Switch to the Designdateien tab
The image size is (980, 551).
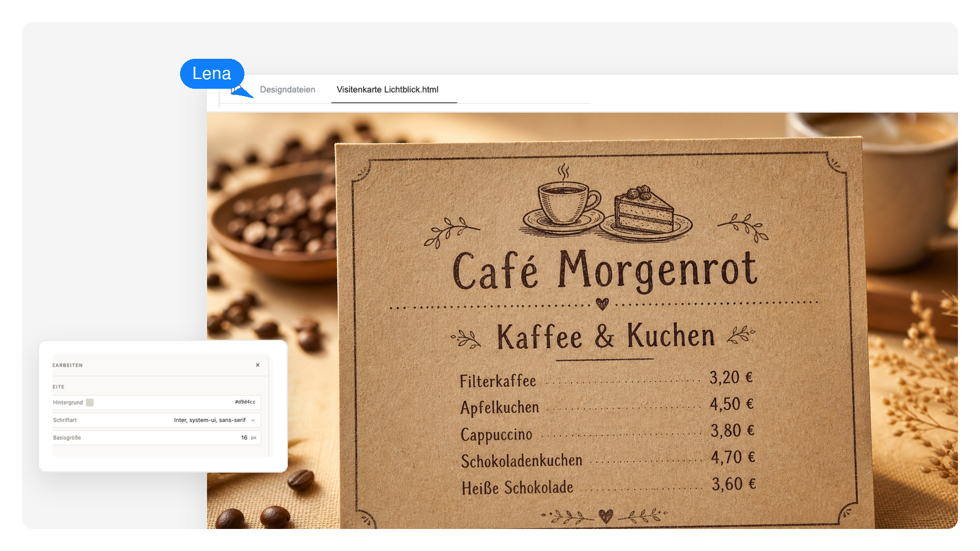pyautogui.click(x=287, y=89)
